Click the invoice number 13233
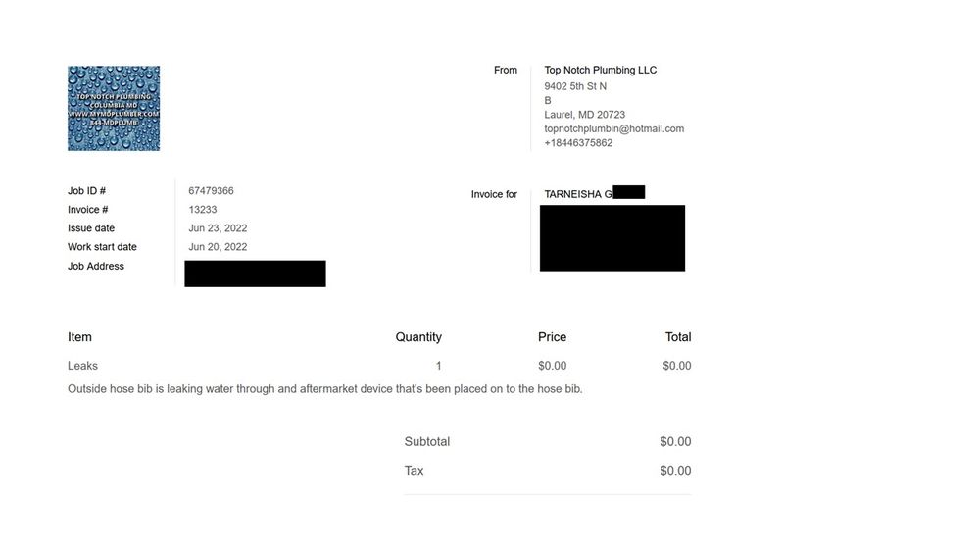The width and height of the screenshot is (980, 551). click(x=203, y=210)
